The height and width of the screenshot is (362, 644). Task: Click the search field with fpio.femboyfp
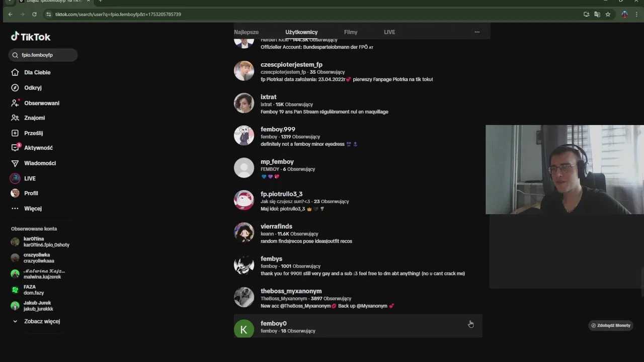coord(43,55)
